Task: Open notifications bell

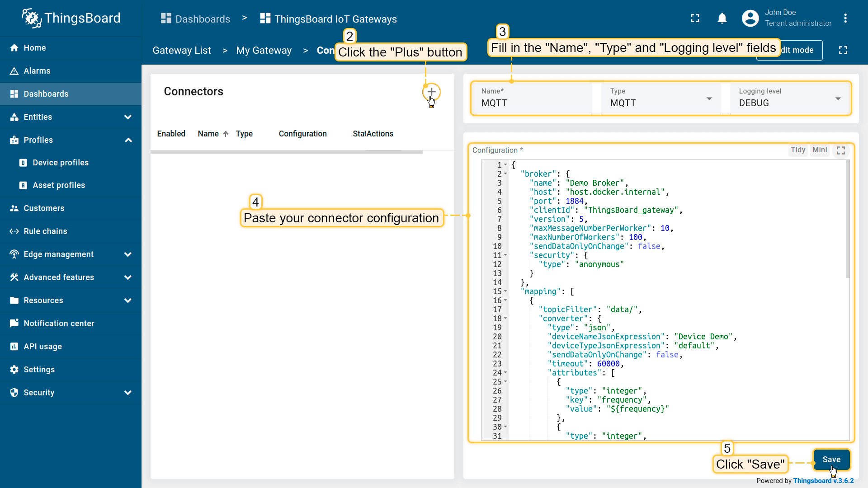Action: tap(722, 18)
